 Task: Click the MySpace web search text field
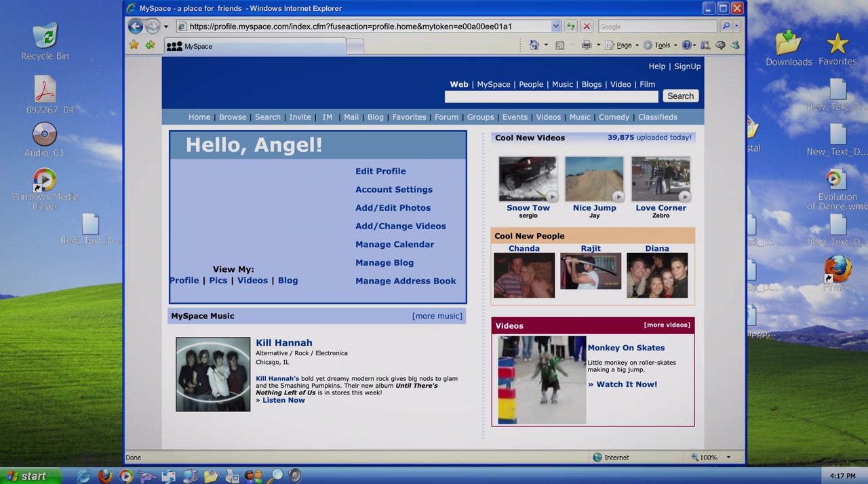point(551,96)
